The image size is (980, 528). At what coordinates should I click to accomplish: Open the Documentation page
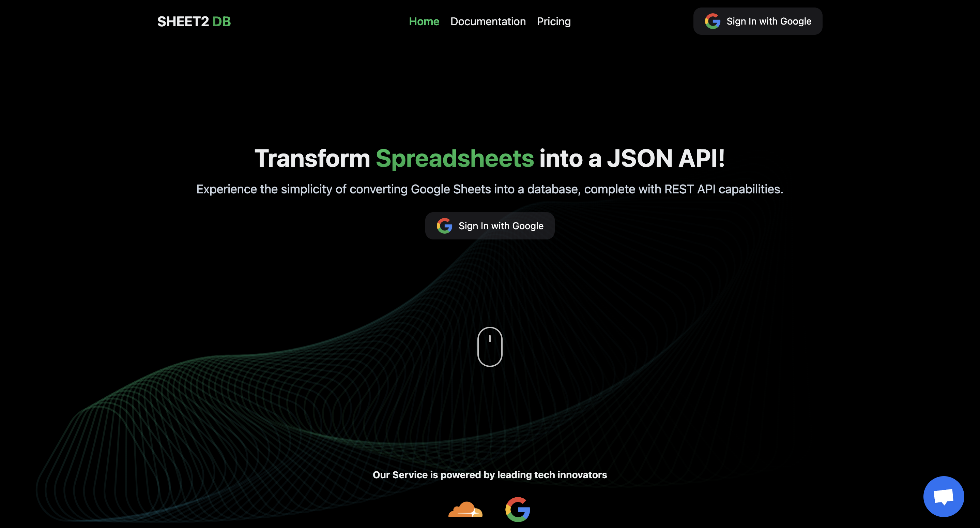488,21
